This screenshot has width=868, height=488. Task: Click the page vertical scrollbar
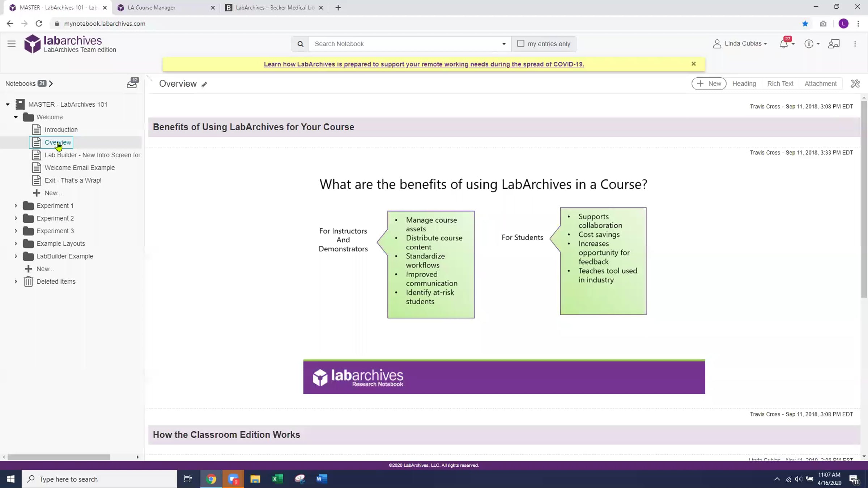point(864,199)
